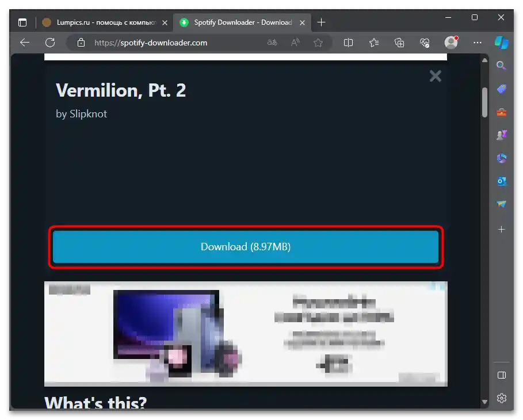523x420 pixels.
Task: Launch the Copilot sidebar
Action: [501, 43]
